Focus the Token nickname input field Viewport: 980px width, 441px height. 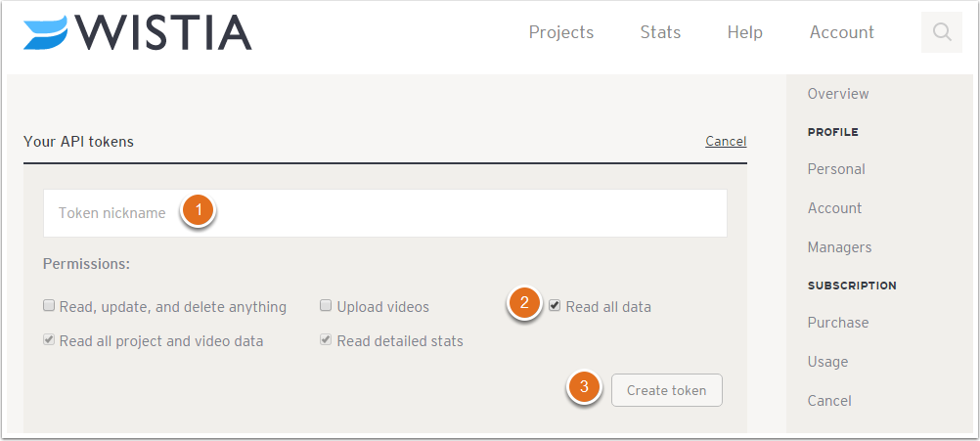pos(385,213)
